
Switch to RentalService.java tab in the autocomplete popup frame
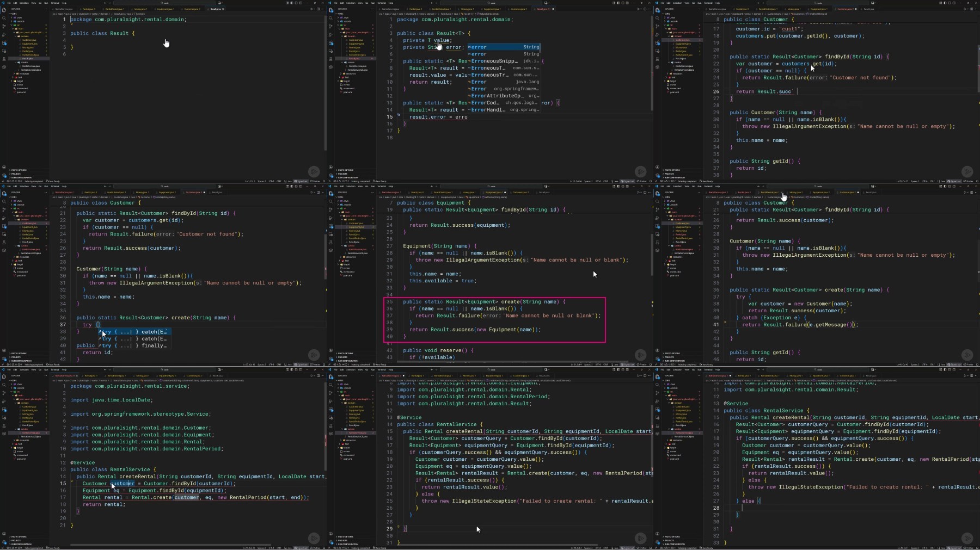point(390,9)
